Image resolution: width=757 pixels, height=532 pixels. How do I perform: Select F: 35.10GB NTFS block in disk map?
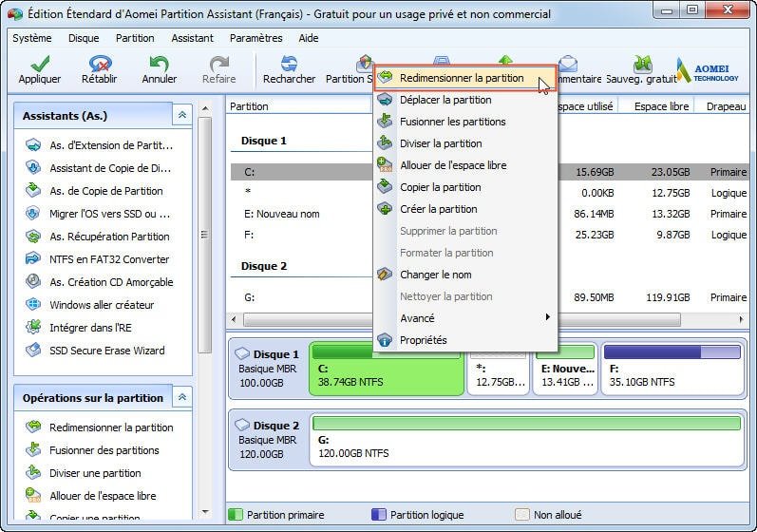(672, 369)
